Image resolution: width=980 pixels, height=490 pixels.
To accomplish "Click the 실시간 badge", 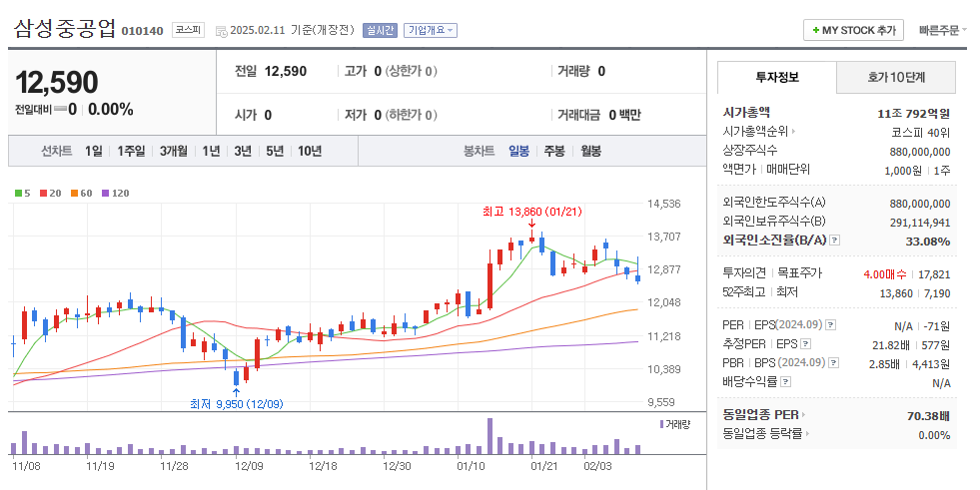I will [x=380, y=30].
